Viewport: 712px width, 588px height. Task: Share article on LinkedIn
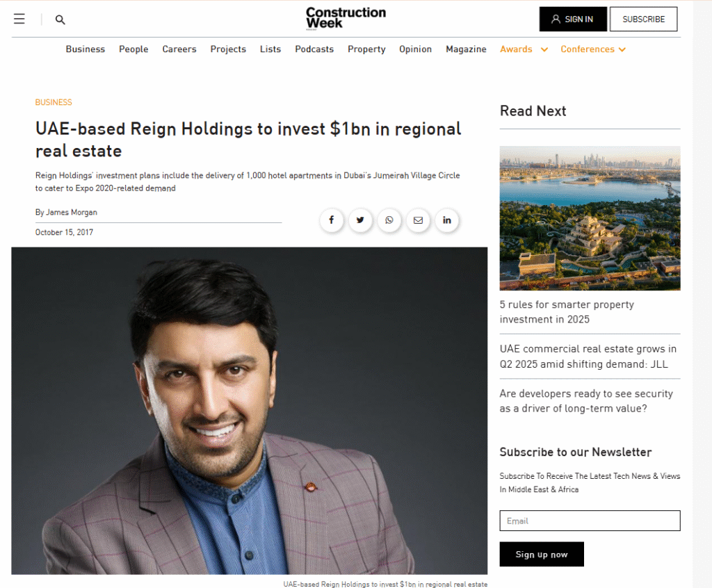[x=447, y=220]
